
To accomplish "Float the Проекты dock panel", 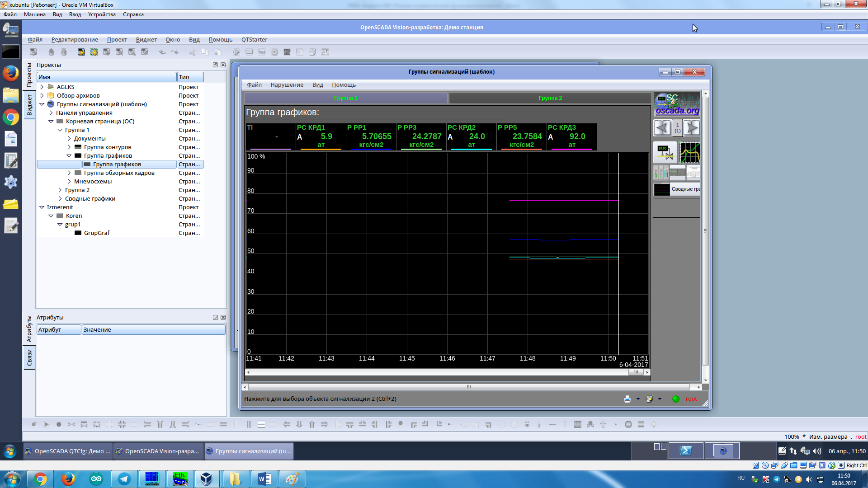I will click(x=215, y=65).
